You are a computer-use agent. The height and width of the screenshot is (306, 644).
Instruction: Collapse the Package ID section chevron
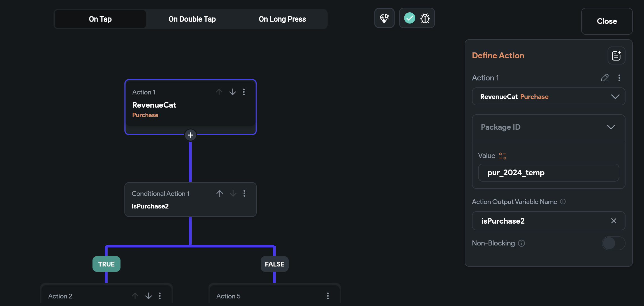tap(611, 127)
